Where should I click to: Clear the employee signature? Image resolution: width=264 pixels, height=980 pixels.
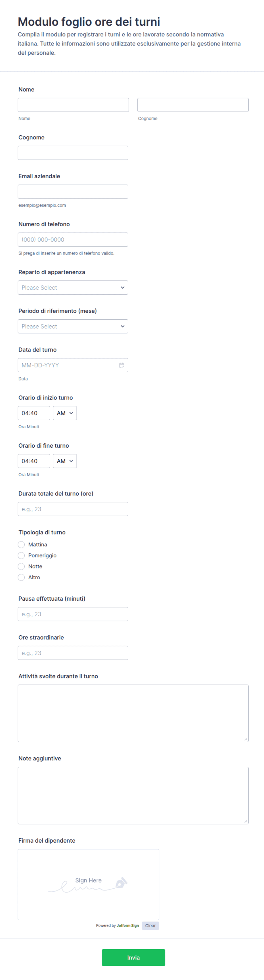point(150,926)
